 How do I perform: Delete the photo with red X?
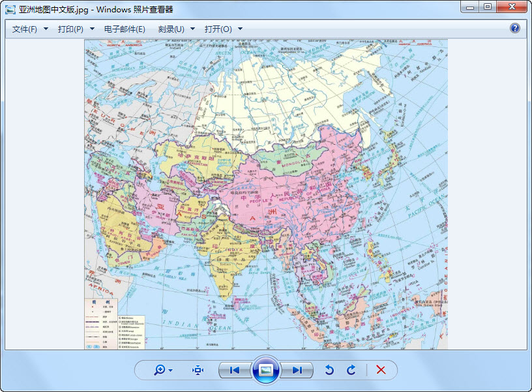pos(381,370)
